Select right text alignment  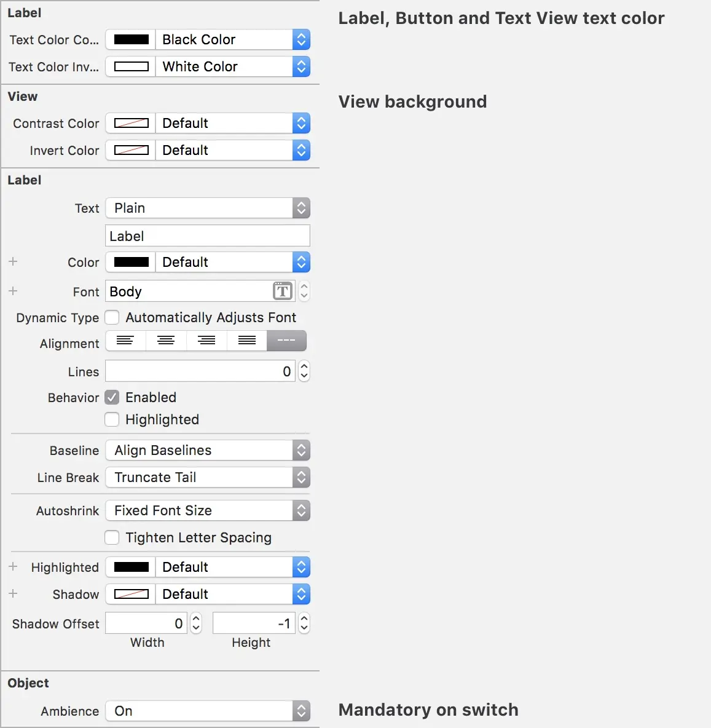pos(206,341)
